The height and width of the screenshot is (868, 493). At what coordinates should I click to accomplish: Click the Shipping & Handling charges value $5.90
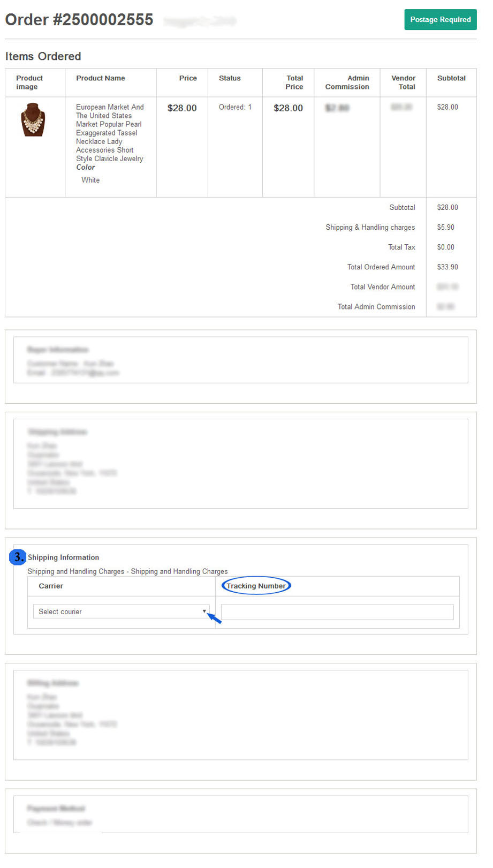[x=445, y=227]
